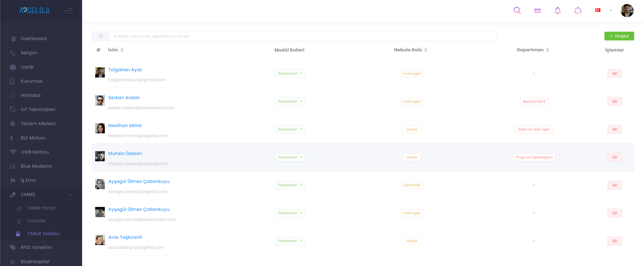Viewport: 644px width, 266px height.
Task: Select CMMS Yetkileri menu item
Action: point(43,233)
